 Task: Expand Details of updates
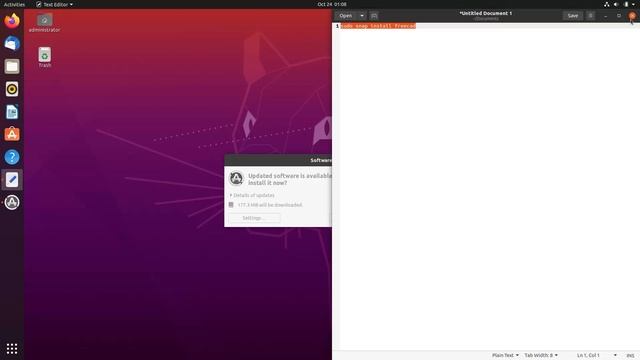(x=252, y=195)
